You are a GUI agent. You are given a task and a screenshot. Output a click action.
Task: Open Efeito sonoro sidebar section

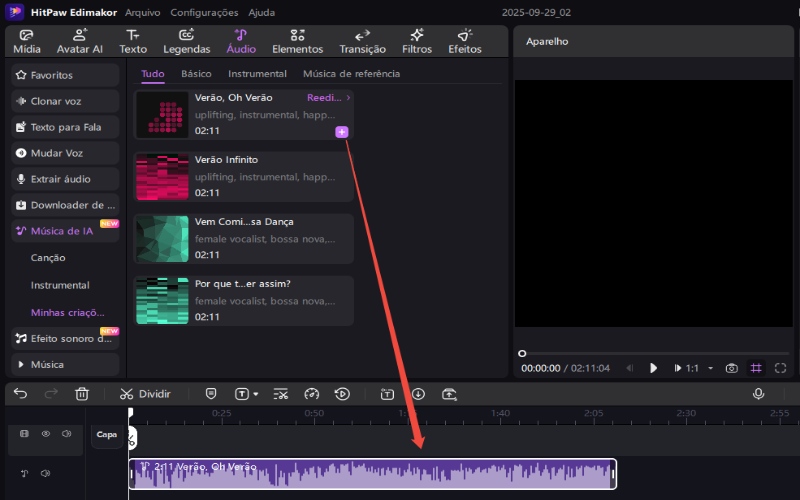pyautogui.click(x=65, y=338)
